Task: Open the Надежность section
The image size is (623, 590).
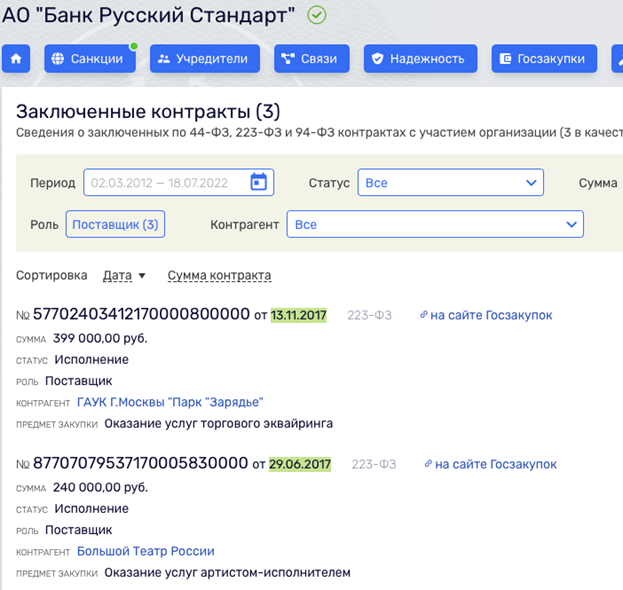Action: click(x=420, y=59)
